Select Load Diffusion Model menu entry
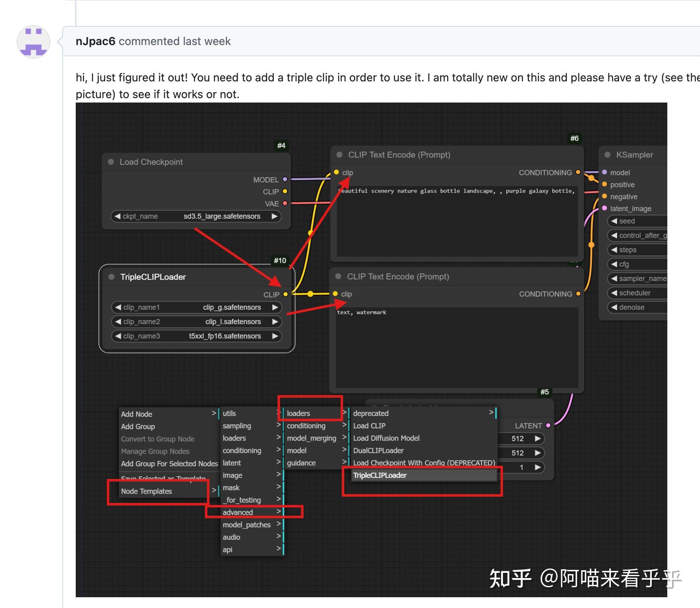The height and width of the screenshot is (608, 700). coord(386,438)
